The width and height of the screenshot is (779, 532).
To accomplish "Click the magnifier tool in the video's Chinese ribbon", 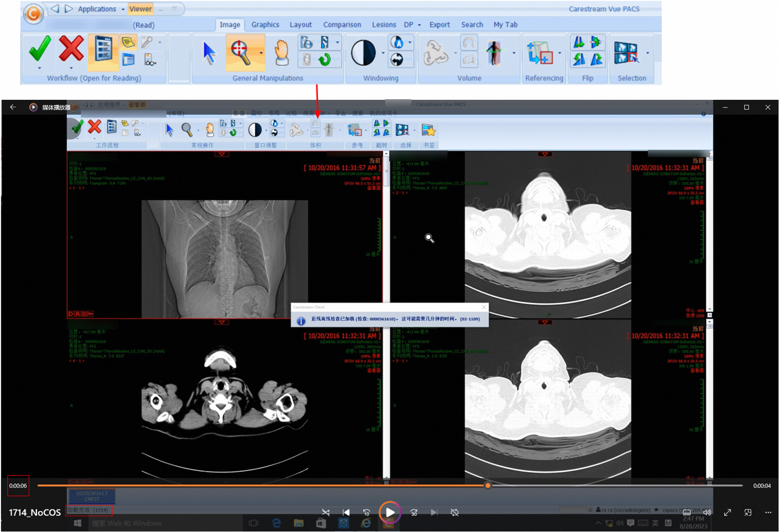I will [187, 129].
